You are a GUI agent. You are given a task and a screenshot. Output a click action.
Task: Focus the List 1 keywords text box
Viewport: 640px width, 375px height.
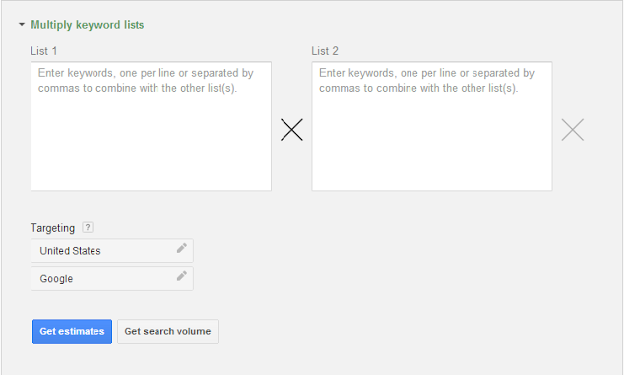(151, 126)
